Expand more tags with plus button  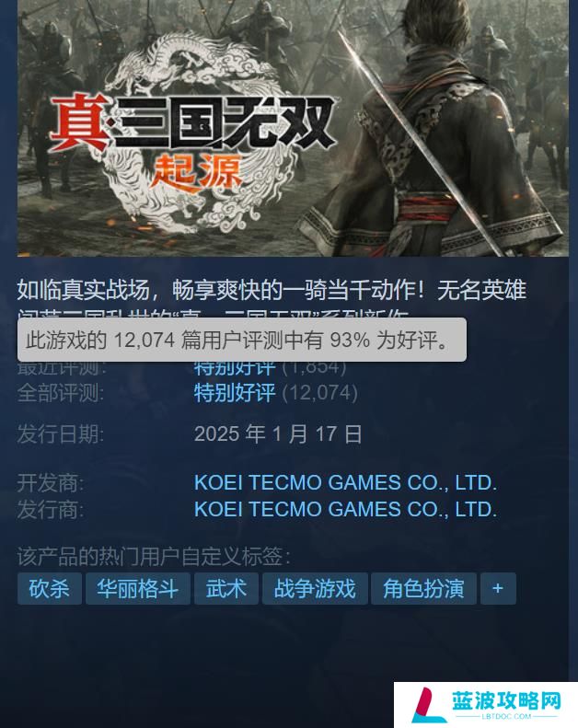pyautogui.click(x=498, y=588)
